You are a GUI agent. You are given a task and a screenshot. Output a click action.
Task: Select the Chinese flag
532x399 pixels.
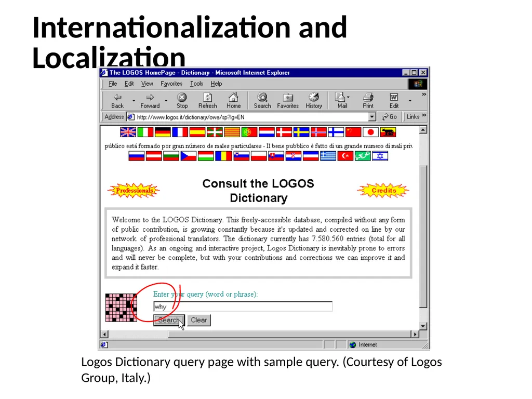(x=353, y=132)
